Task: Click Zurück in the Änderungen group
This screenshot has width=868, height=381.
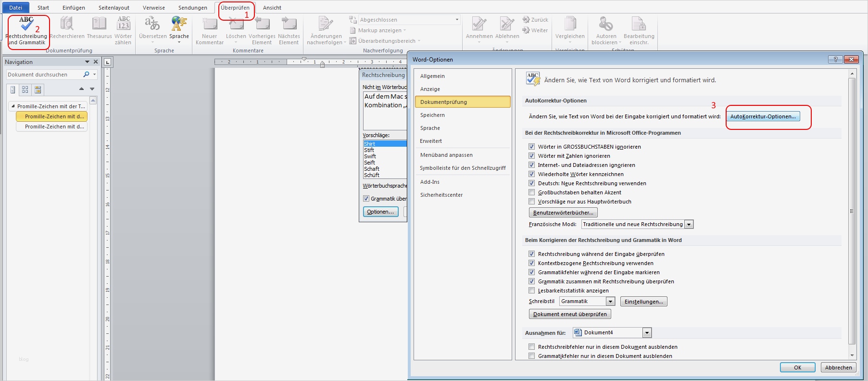Action: click(535, 20)
